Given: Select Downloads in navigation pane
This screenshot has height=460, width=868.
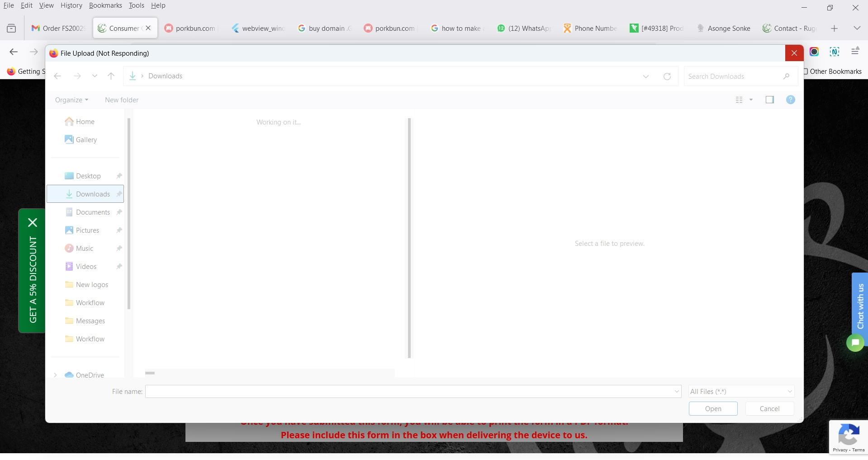Looking at the screenshot, I should coord(85,194).
